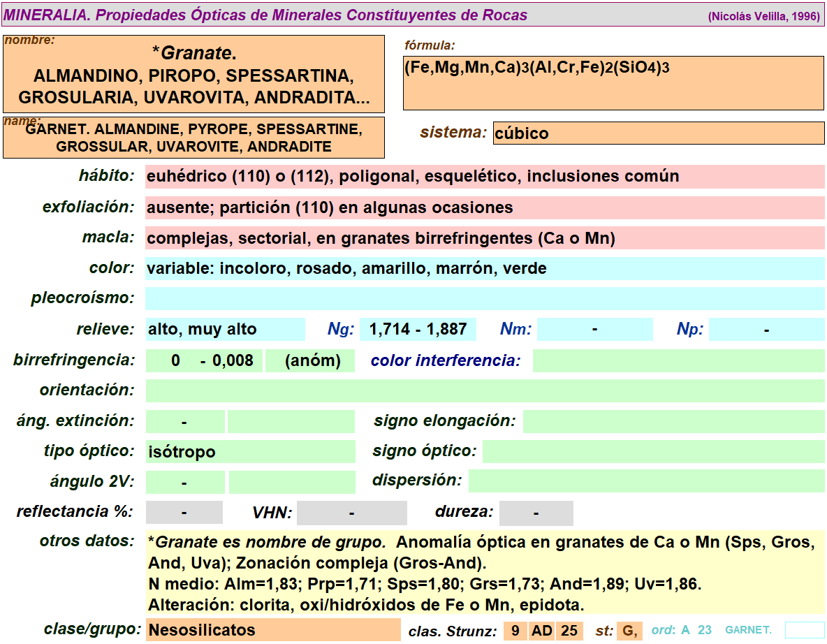Screen dimensions: 827x644
Task: Select the hábito field starting with euhédrico
Action: (484, 177)
